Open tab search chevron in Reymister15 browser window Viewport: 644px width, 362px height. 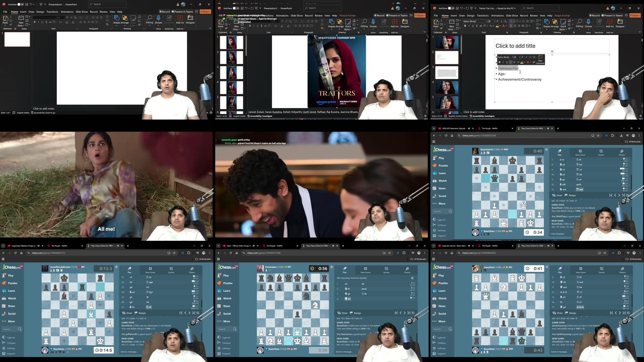[x=434, y=128]
